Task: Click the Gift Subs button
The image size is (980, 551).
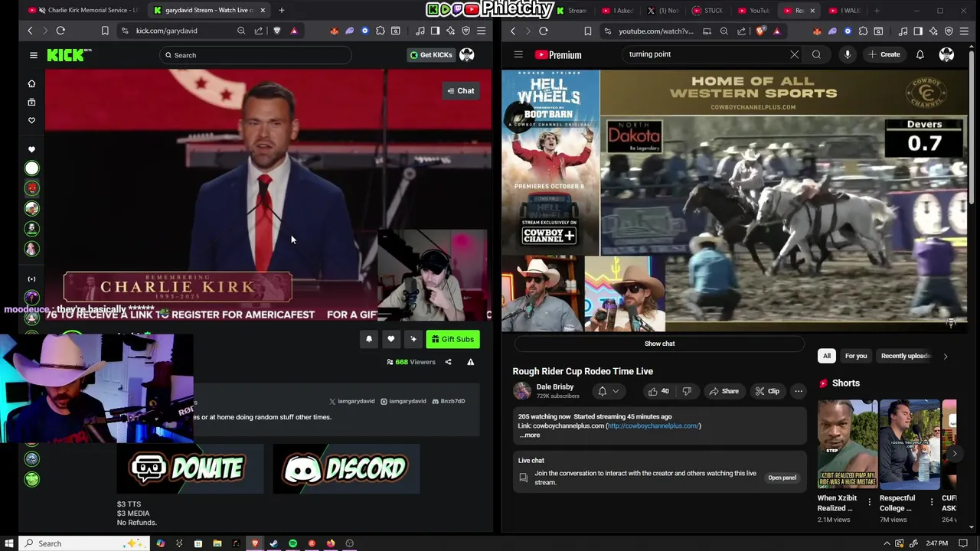Action: pos(452,339)
